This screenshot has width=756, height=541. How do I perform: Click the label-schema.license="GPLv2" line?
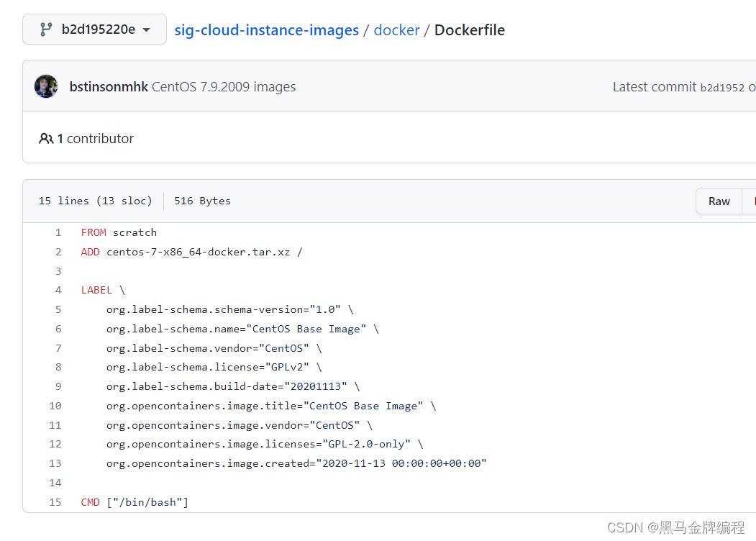pyautogui.click(x=214, y=367)
